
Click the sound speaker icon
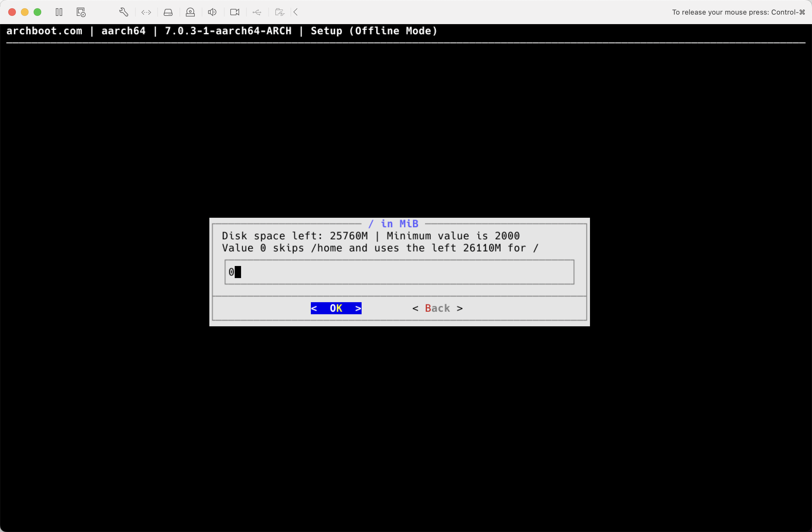(x=212, y=12)
